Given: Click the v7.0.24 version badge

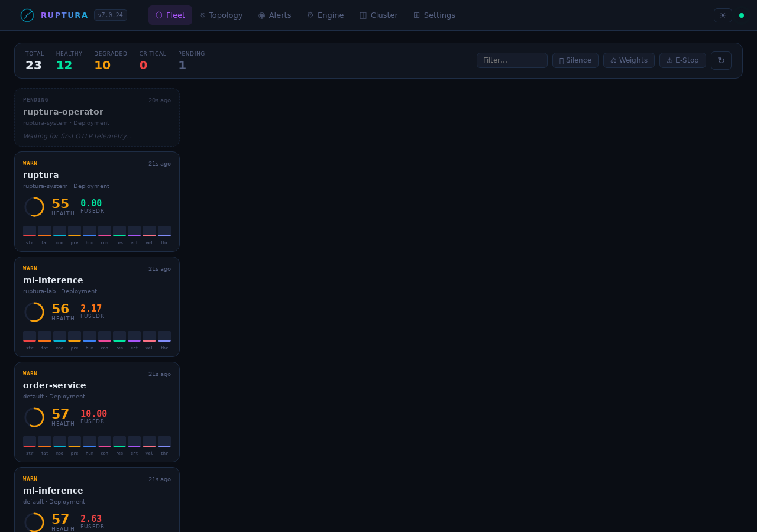Looking at the screenshot, I should (111, 15).
